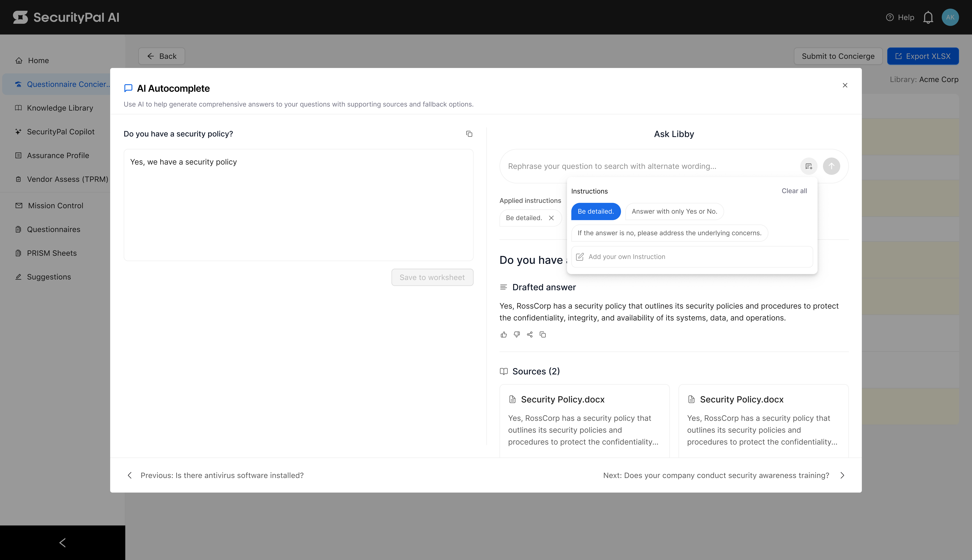
Task: Click the thumbs down feedback icon
Action: pos(517,335)
